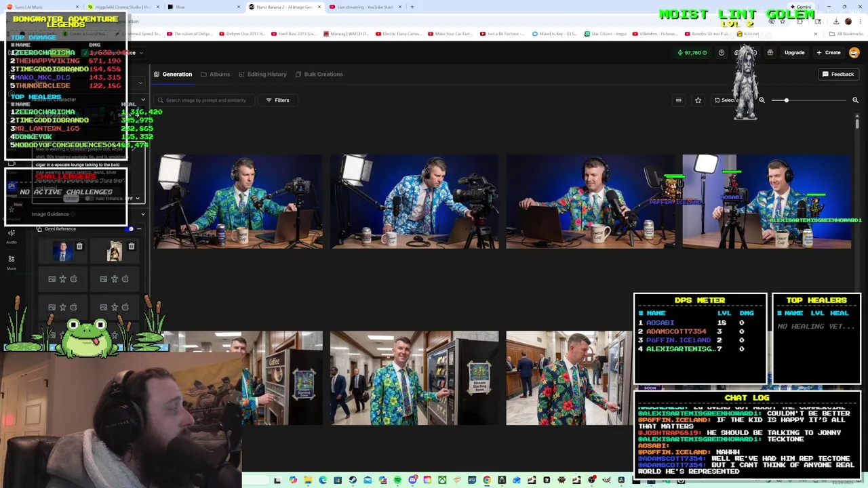The width and height of the screenshot is (868, 488).
Task: Switch to the Flow browser tab
Action: click(203, 7)
